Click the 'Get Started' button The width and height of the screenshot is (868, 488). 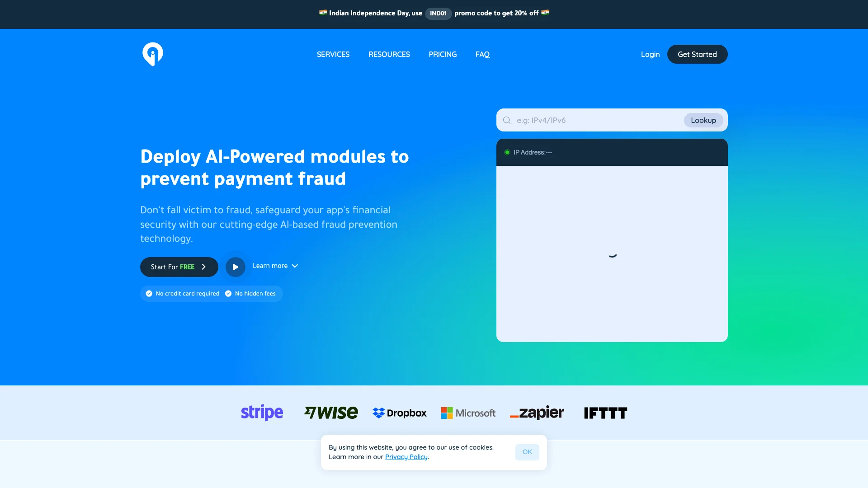(x=697, y=54)
